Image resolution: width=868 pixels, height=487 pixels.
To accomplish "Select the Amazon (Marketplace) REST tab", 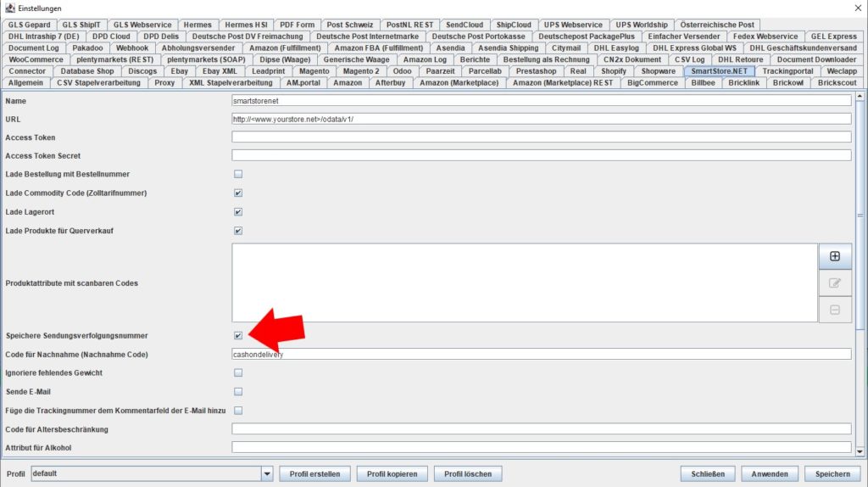I will 563,82.
